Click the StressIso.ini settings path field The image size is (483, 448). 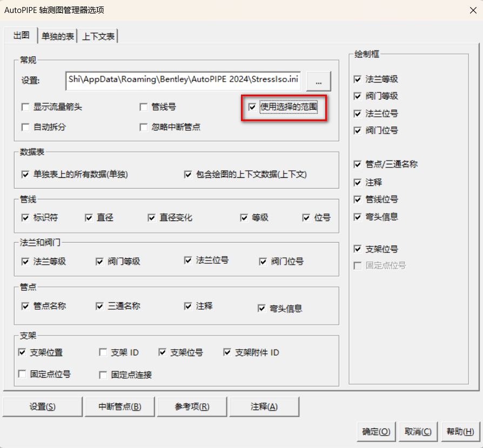pyautogui.click(x=183, y=81)
